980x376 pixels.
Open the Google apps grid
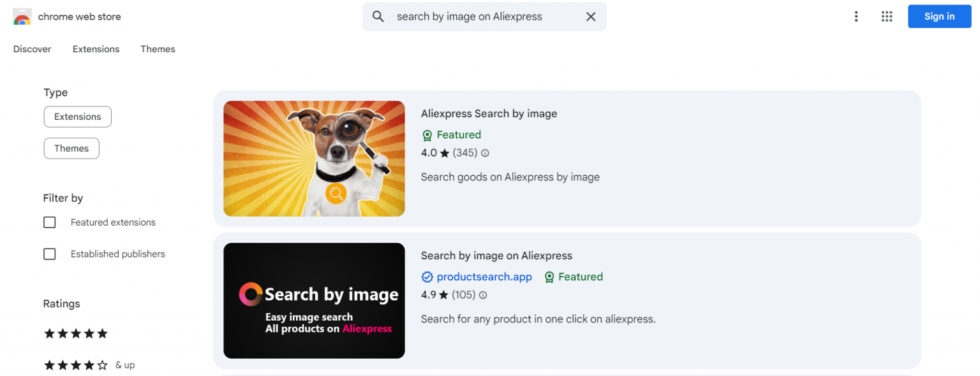887,17
